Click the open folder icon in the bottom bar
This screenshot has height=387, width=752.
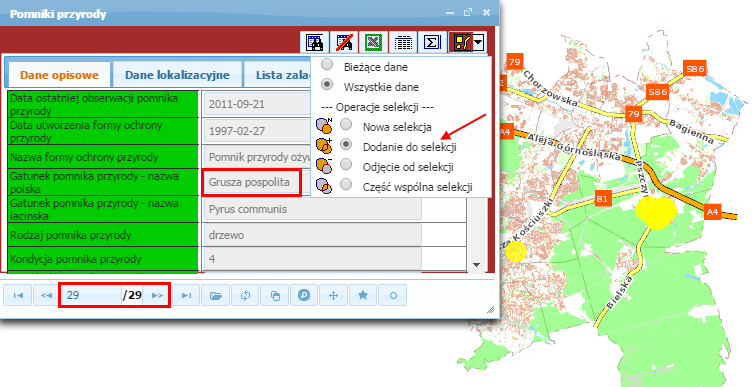(216, 295)
